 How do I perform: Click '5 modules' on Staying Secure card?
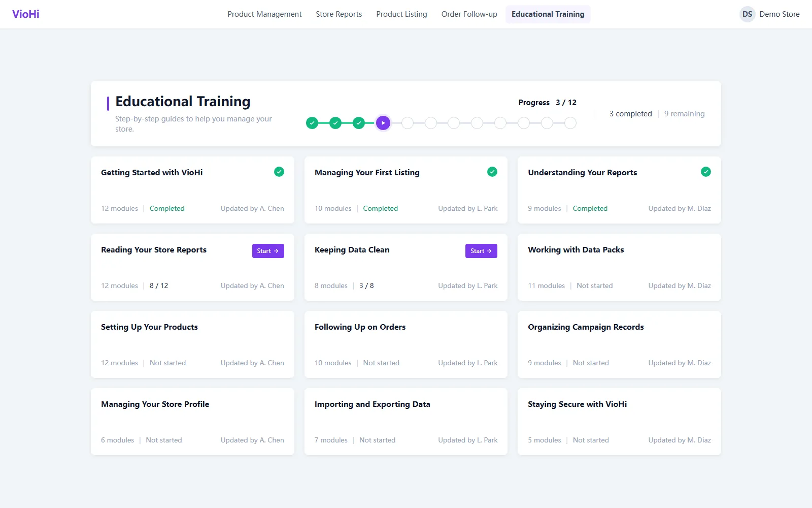[545, 440]
